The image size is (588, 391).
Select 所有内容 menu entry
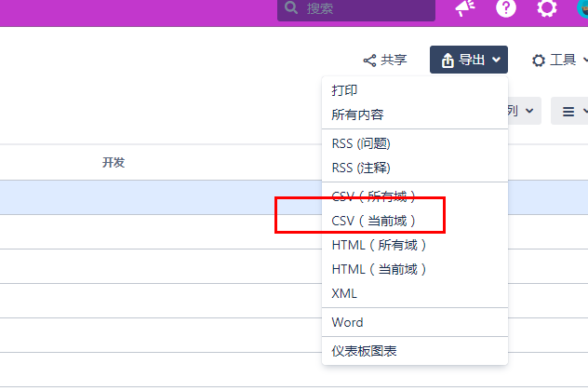click(415, 115)
